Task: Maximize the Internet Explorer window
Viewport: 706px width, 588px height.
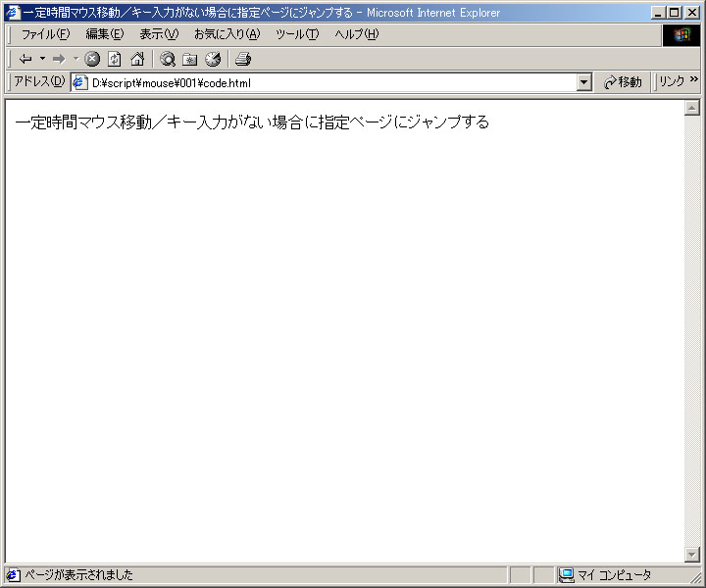Action: tap(674, 13)
